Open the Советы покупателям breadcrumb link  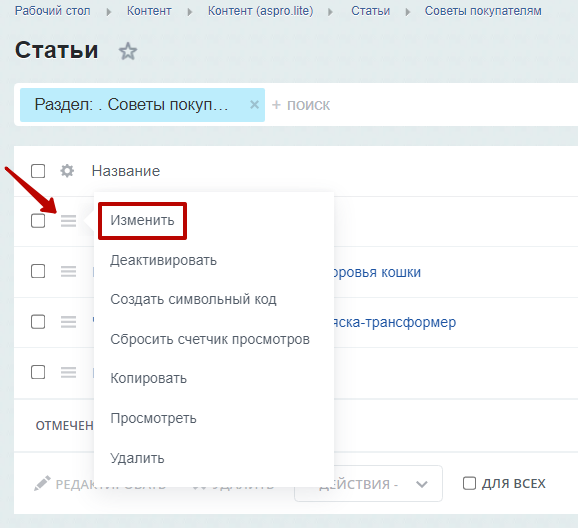tap(483, 11)
